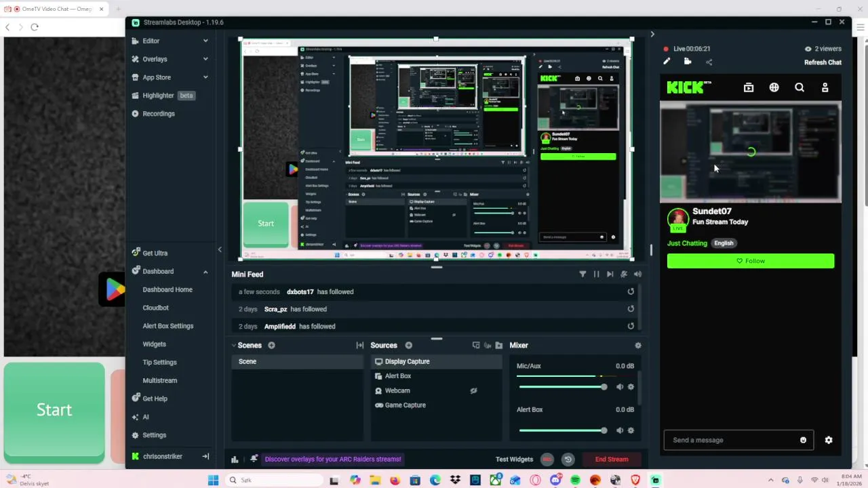The image size is (868, 488).
Task: Open the Kick search icon
Action: (x=800, y=87)
